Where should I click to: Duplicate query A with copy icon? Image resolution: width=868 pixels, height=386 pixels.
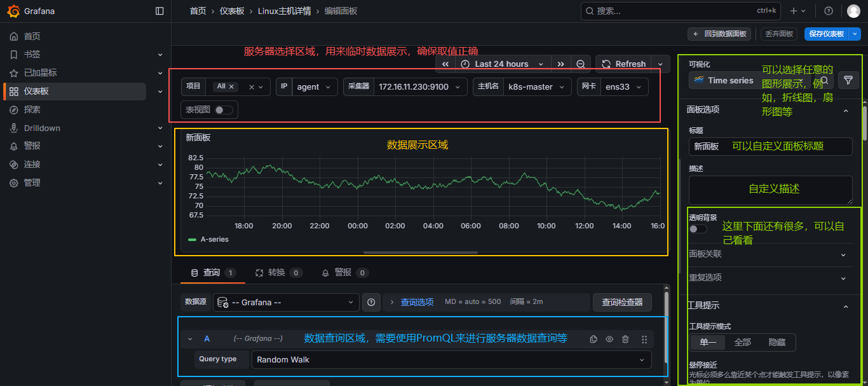(x=593, y=340)
